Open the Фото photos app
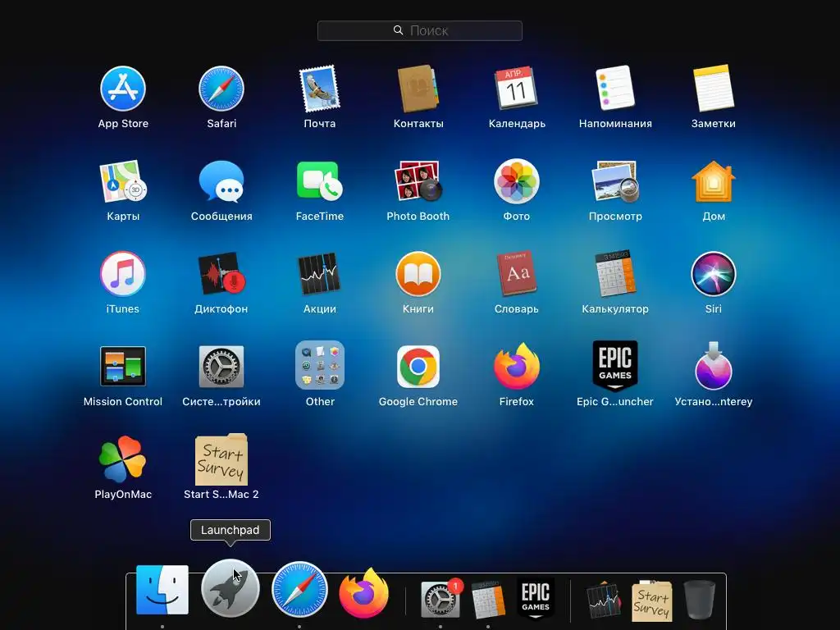This screenshot has width=840, height=630. click(x=517, y=181)
